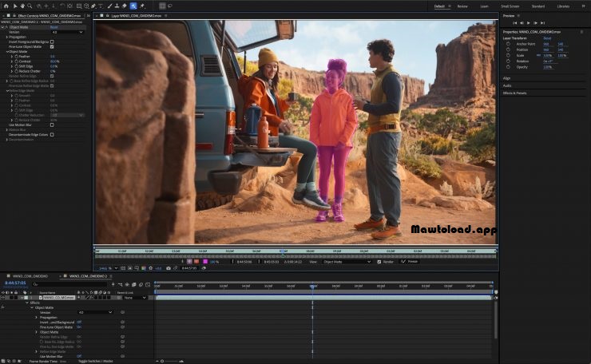The width and height of the screenshot is (591, 364).
Task: Toggle Decontaminate Edge Colors checkbox
Action: tap(52, 135)
